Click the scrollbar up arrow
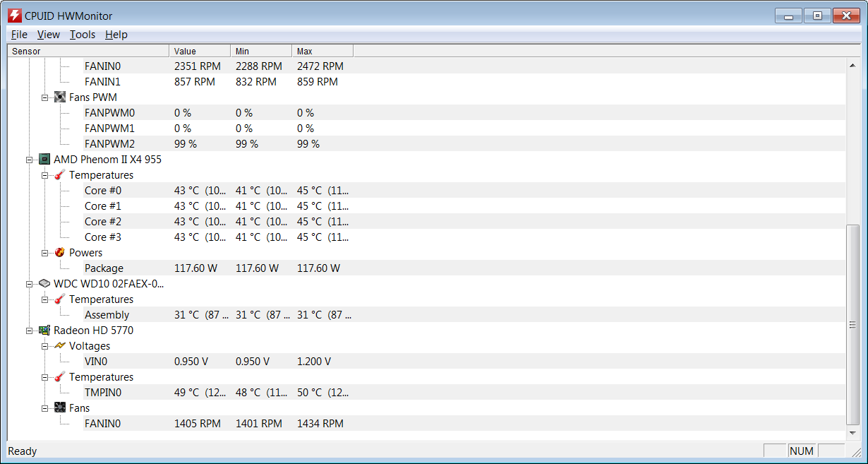Image resolution: width=868 pixels, height=464 pixels. (x=853, y=64)
